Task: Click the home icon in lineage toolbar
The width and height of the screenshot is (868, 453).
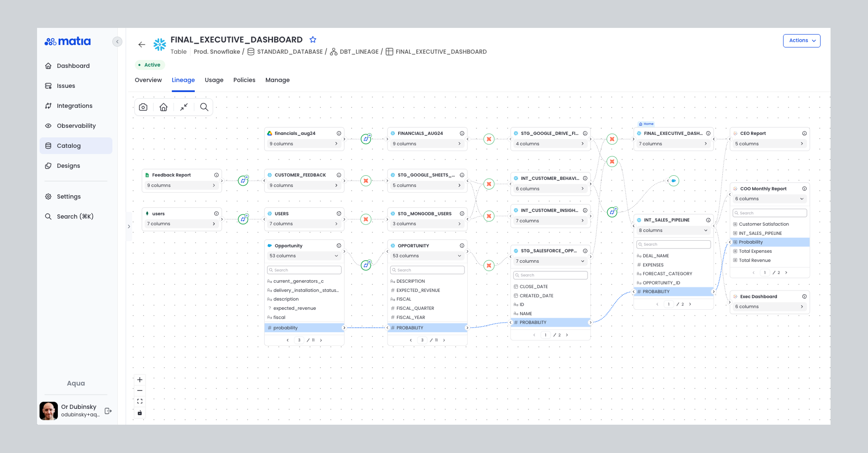Action: [164, 107]
